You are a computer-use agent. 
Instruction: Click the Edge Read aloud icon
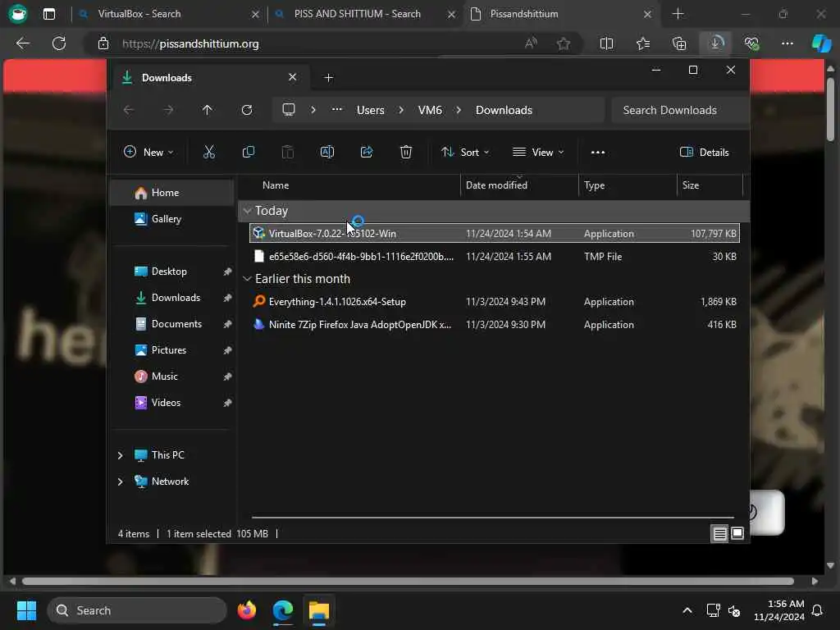pyautogui.click(x=531, y=43)
